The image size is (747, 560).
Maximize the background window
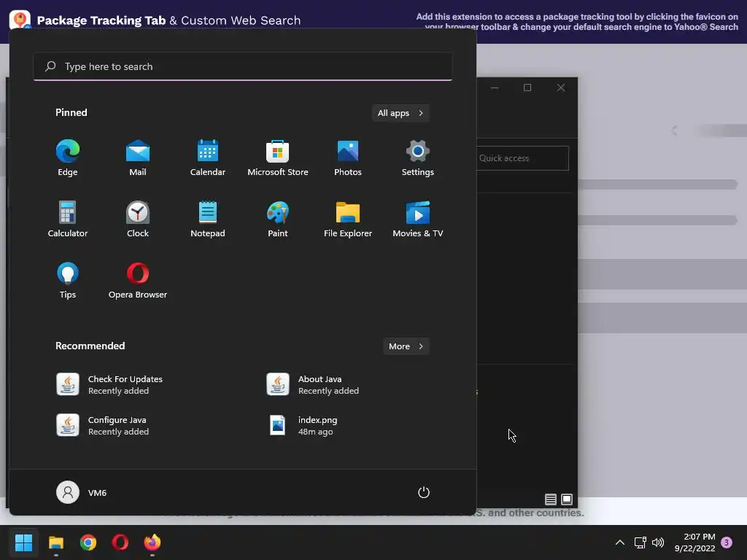(x=527, y=87)
